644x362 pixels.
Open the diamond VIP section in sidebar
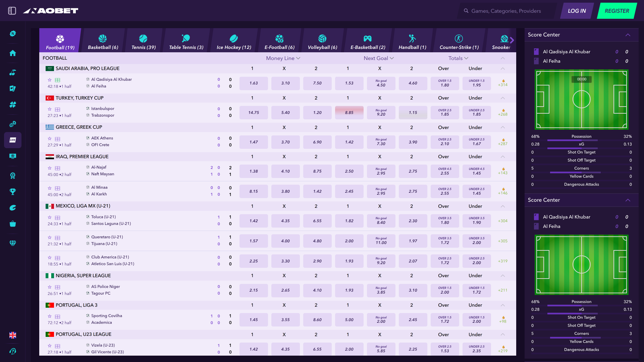13,243
